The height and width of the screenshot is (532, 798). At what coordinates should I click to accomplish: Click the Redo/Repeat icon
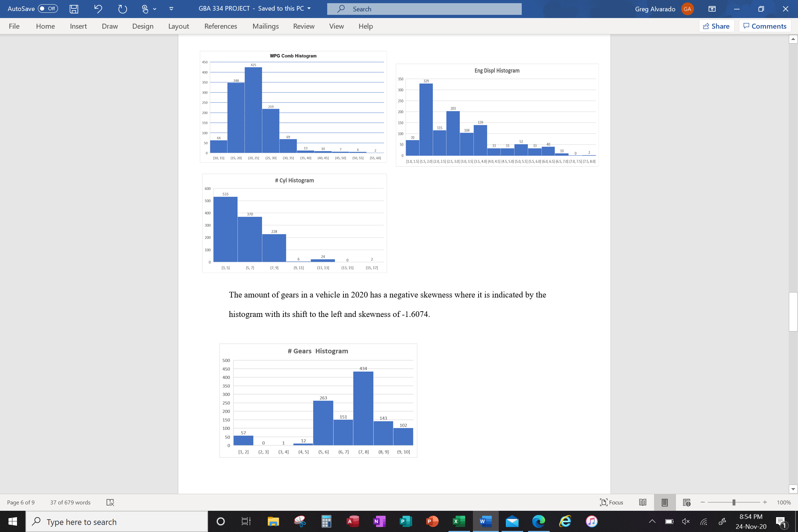(x=122, y=9)
